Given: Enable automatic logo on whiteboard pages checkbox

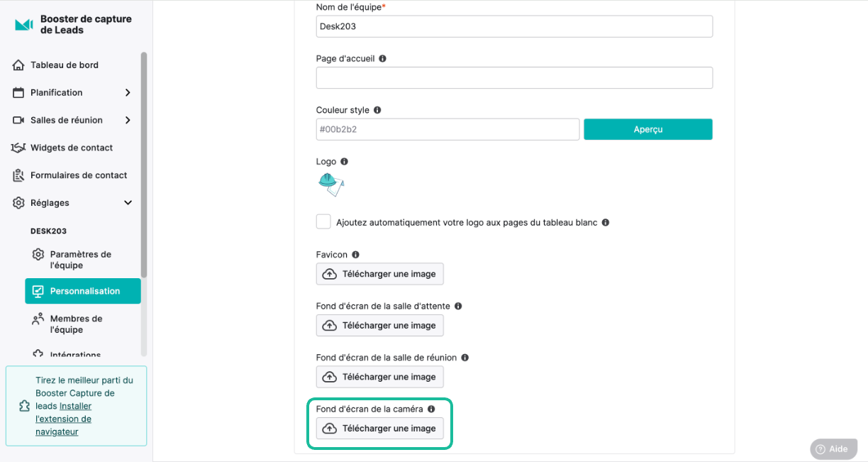Looking at the screenshot, I should tap(323, 221).
